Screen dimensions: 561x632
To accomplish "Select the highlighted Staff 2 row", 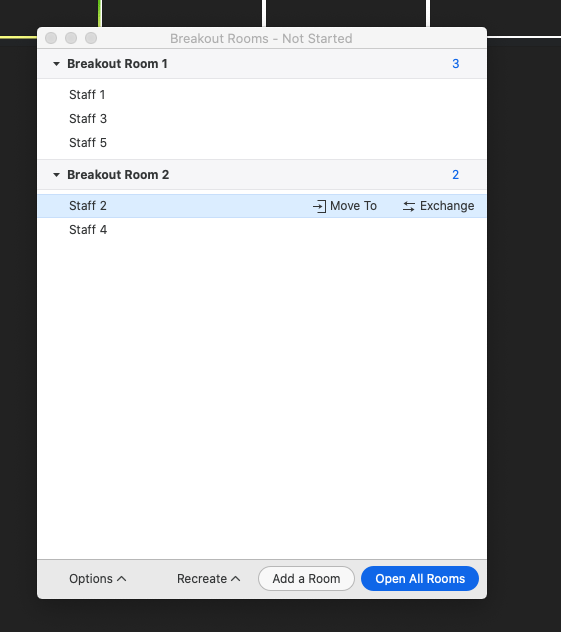I will click(262, 206).
